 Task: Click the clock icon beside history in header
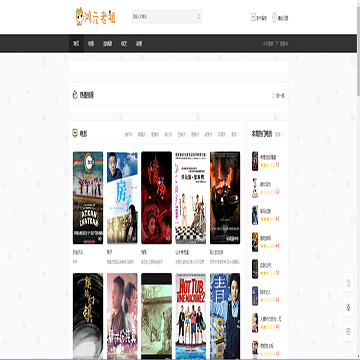coord(274,17)
